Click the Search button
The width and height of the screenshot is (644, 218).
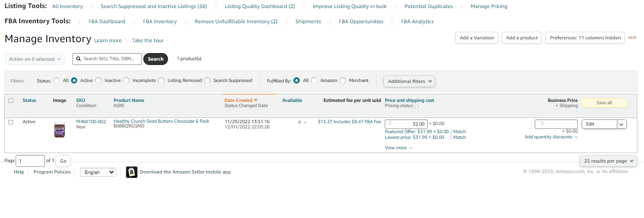coord(156,59)
